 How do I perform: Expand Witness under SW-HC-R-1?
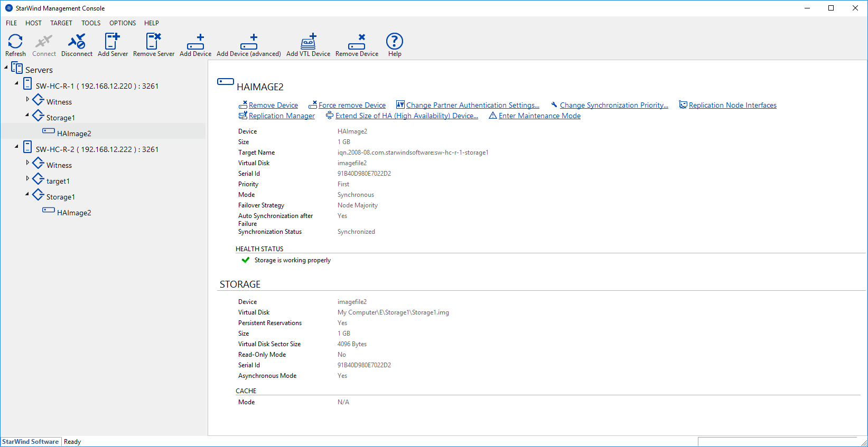coord(27,99)
